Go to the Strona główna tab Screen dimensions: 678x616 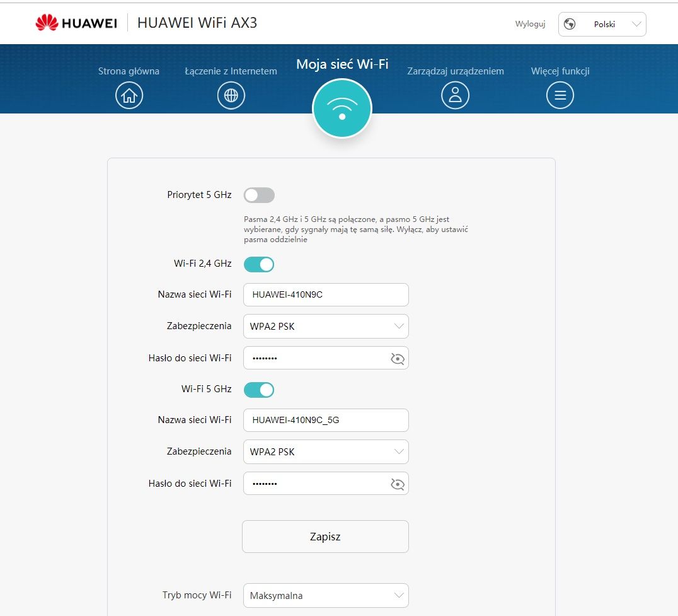pos(129,71)
